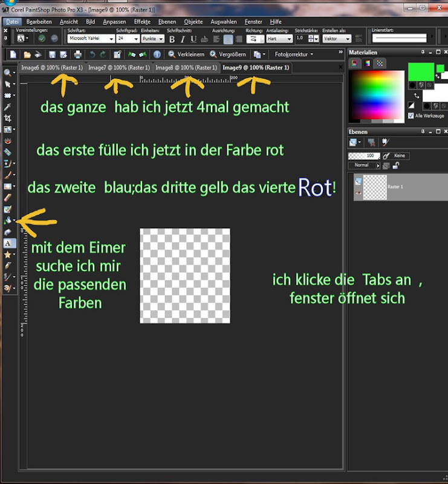Screen dimensions: 448x484
Task: Open the Effekte menu
Action: point(142,22)
